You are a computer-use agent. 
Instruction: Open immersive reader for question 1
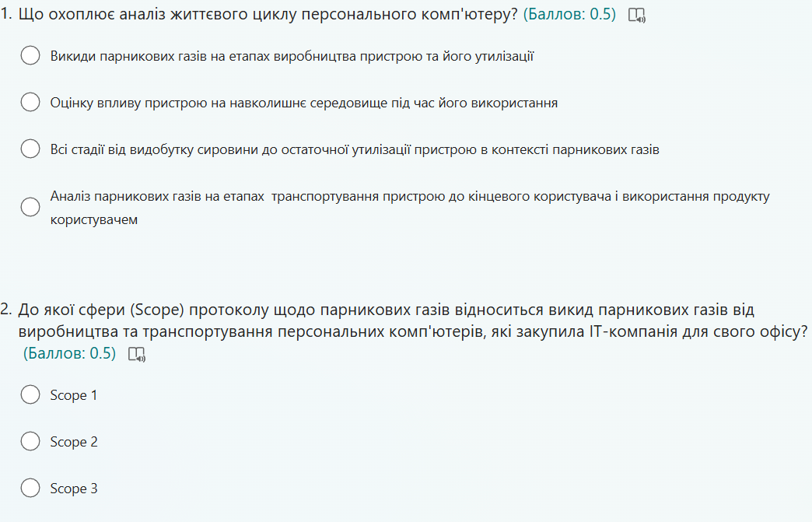coord(637,16)
